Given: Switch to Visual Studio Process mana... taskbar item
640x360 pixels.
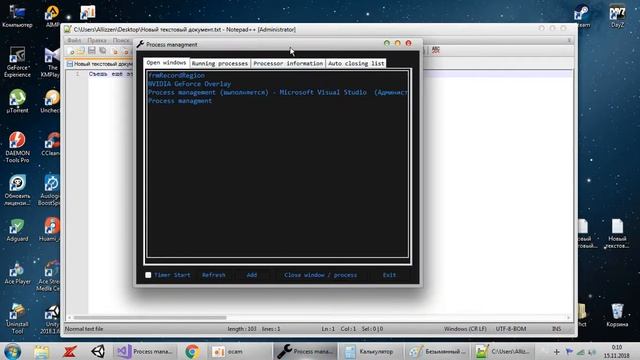Looking at the screenshot, I should tap(145, 351).
